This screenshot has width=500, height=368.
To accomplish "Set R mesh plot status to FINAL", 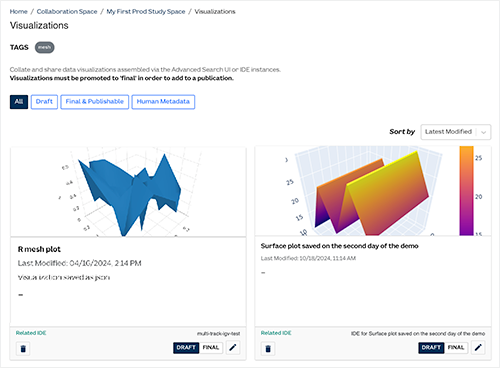I will [x=211, y=348].
